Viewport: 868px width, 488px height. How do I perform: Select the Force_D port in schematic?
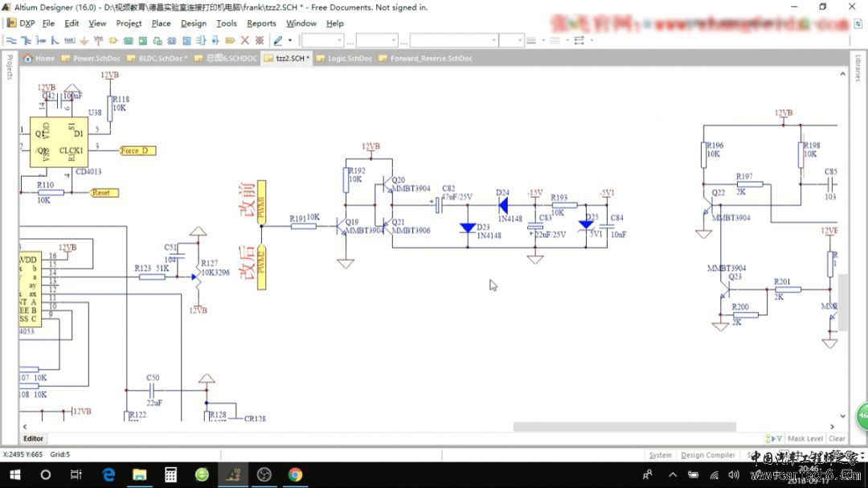(138, 150)
